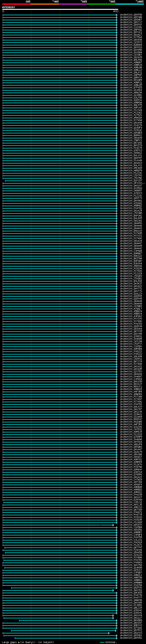Select the UniRef100_C5YVW5 label
The width and height of the screenshot is (146, 644).
[x=131, y=213]
